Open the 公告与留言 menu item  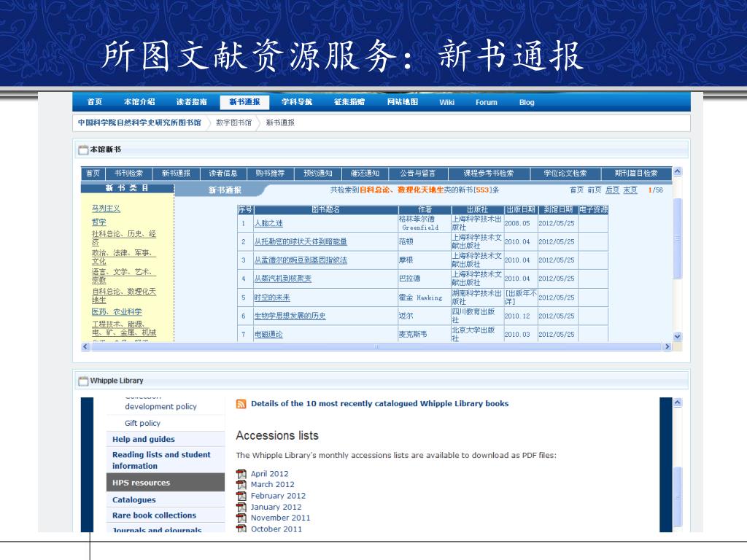click(417, 174)
